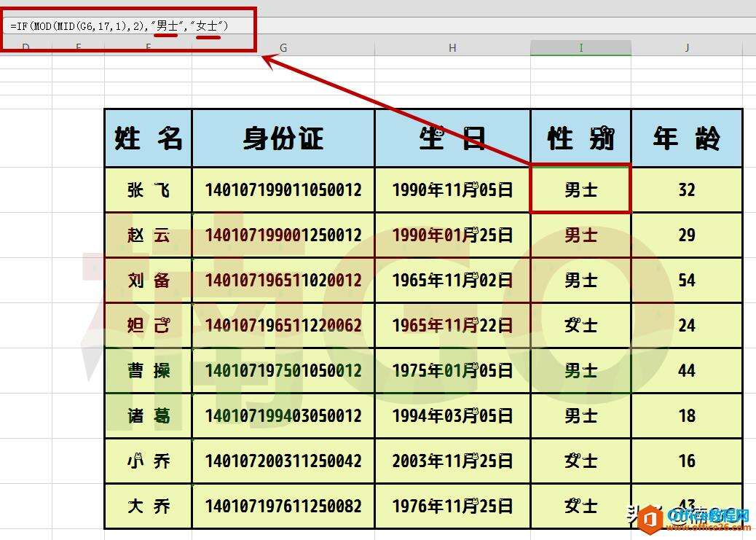Select column I header
756x540 pixels.
[580, 48]
